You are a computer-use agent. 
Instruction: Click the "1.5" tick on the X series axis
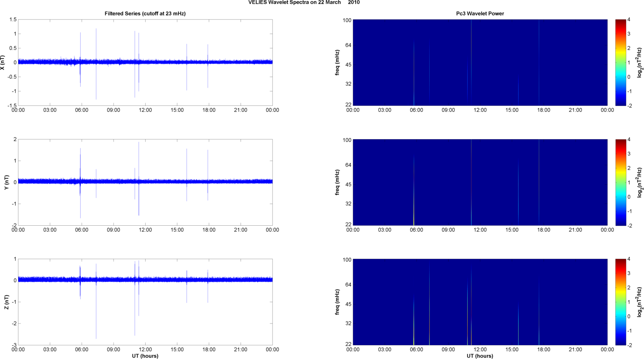pyautogui.click(x=13, y=20)
